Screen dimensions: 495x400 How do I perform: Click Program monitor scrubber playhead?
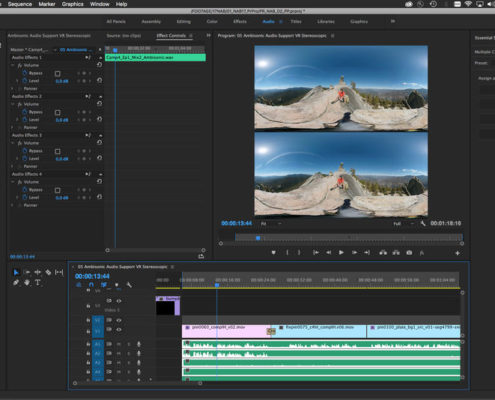click(258, 238)
